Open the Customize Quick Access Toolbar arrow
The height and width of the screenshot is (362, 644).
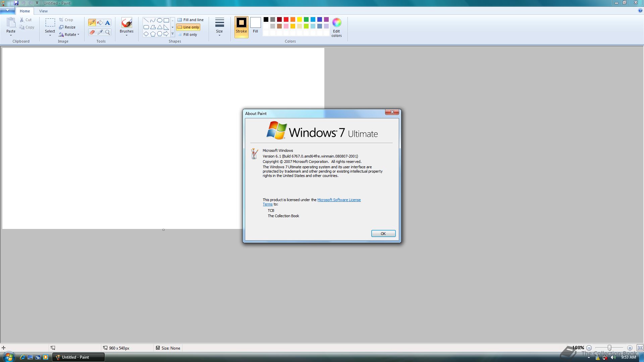37,3
